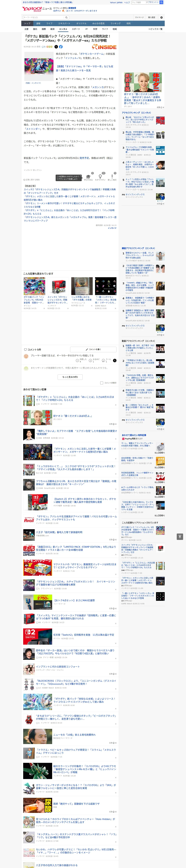Share the article on X
The image size is (186, 868).
56,47
